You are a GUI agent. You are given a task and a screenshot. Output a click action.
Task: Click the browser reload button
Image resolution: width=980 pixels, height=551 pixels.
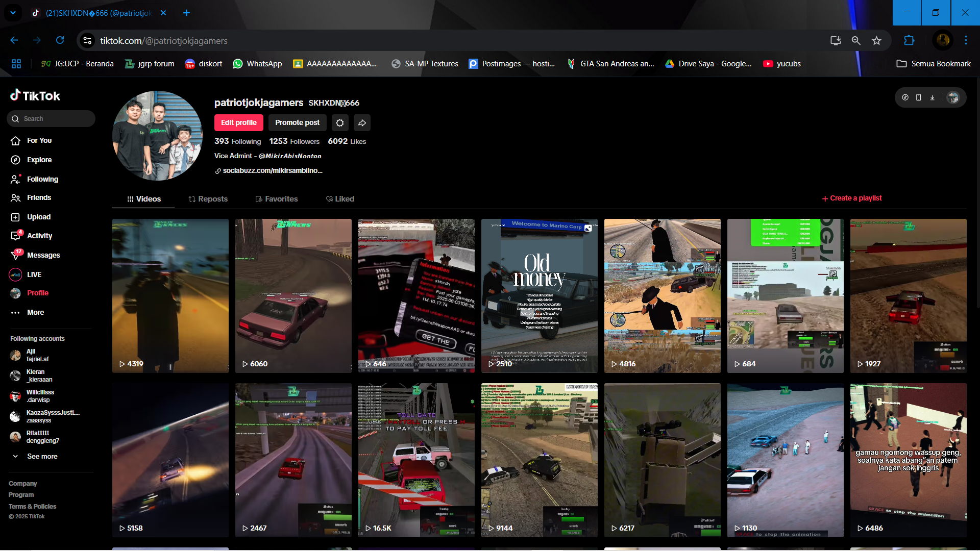[60, 40]
